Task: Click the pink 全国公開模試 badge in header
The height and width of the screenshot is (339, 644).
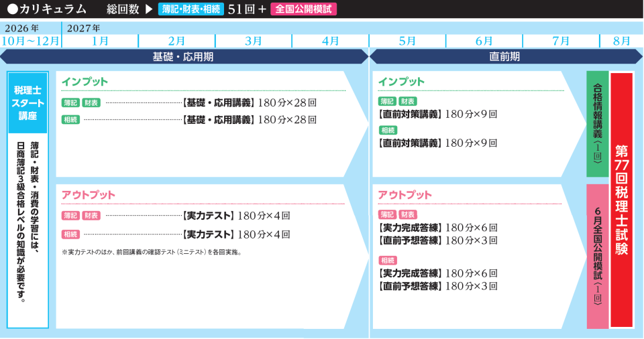Action: coord(303,9)
